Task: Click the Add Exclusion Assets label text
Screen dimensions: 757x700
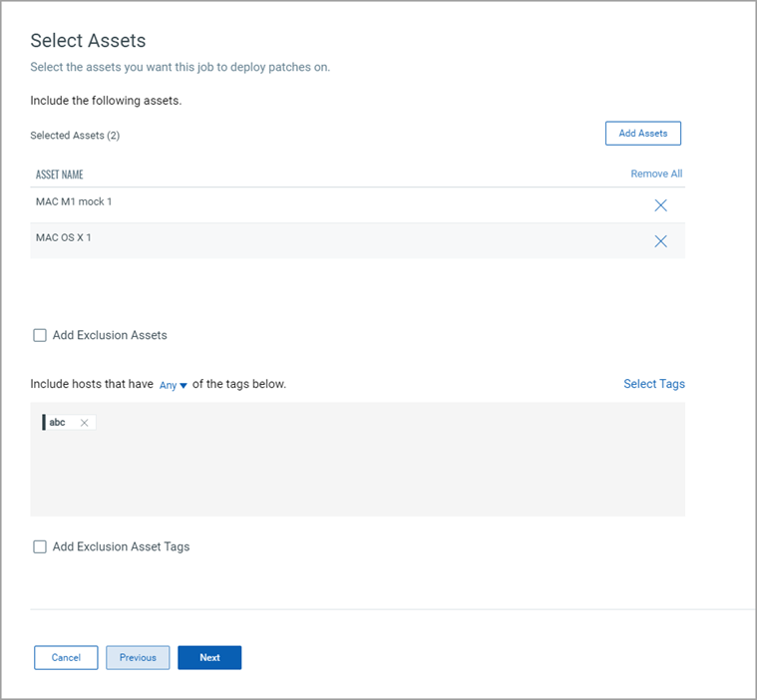Action: (110, 336)
